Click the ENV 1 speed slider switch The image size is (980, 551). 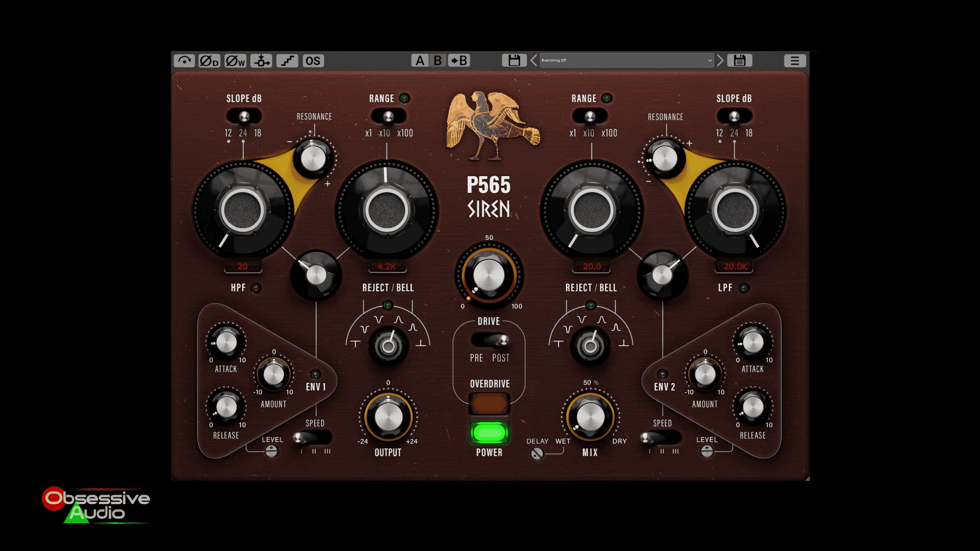pos(312,438)
